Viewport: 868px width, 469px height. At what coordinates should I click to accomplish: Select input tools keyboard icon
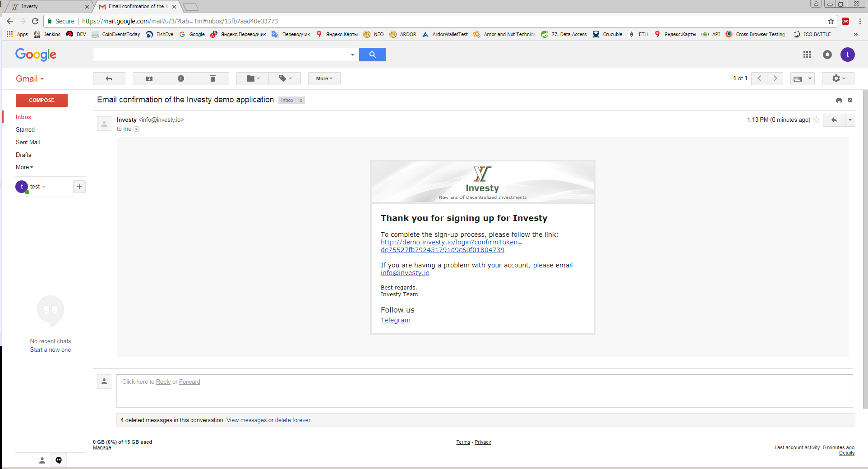(x=798, y=78)
